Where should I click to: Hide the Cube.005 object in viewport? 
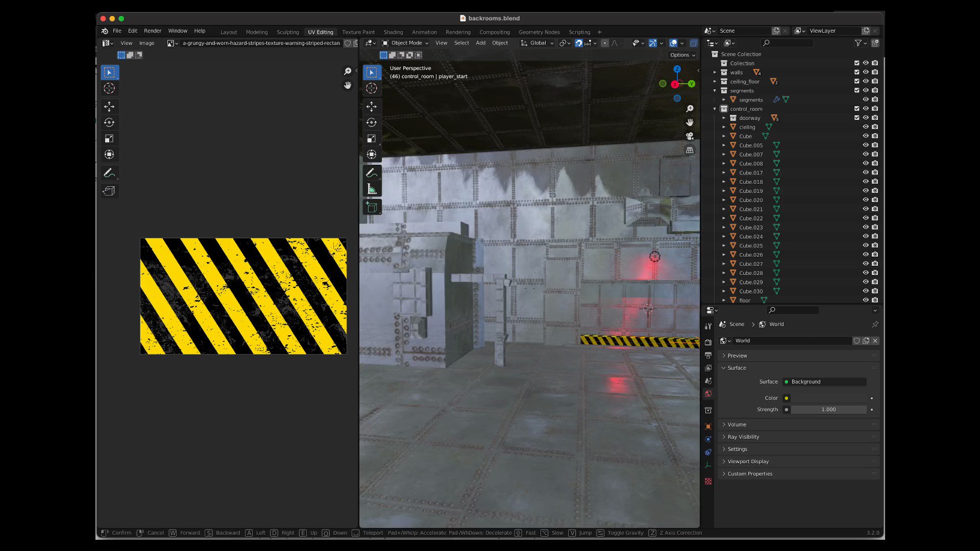866,145
